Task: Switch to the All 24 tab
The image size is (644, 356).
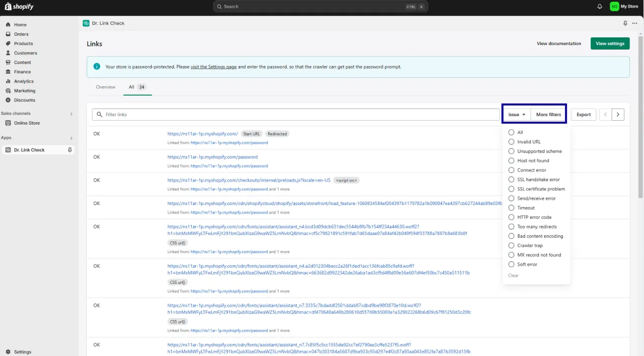Action: (137, 87)
